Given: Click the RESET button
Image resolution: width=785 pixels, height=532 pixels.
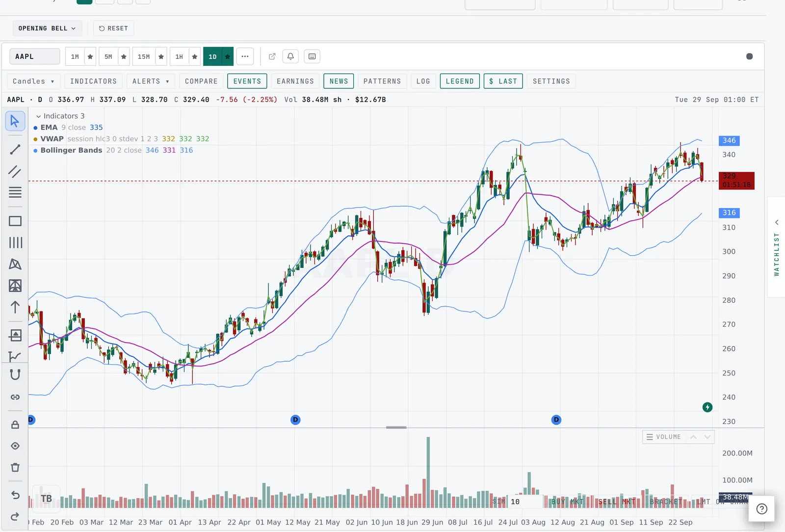Looking at the screenshot, I should (113, 28).
